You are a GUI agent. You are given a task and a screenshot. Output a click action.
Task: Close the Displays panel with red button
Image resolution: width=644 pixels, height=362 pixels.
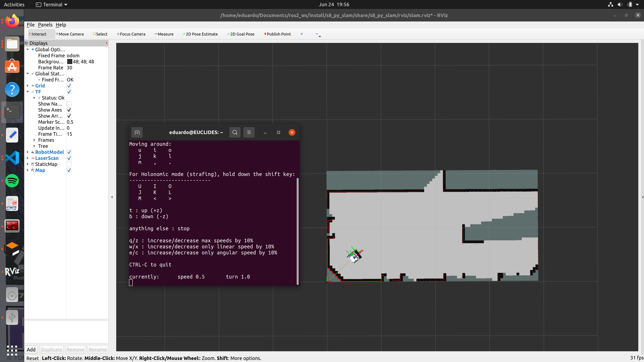[106, 43]
